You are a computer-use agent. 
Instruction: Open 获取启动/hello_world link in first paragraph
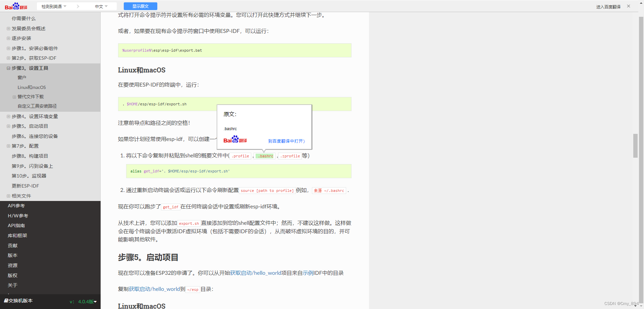[256, 273]
